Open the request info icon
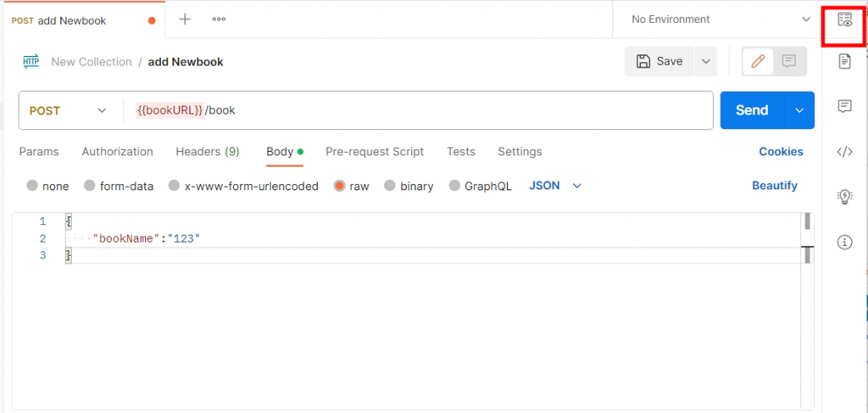Viewport: 868px width, 413px height. pyautogui.click(x=844, y=243)
